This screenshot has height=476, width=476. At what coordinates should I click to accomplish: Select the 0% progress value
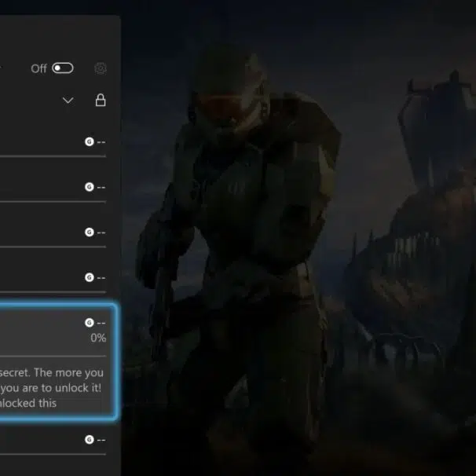pyautogui.click(x=98, y=338)
